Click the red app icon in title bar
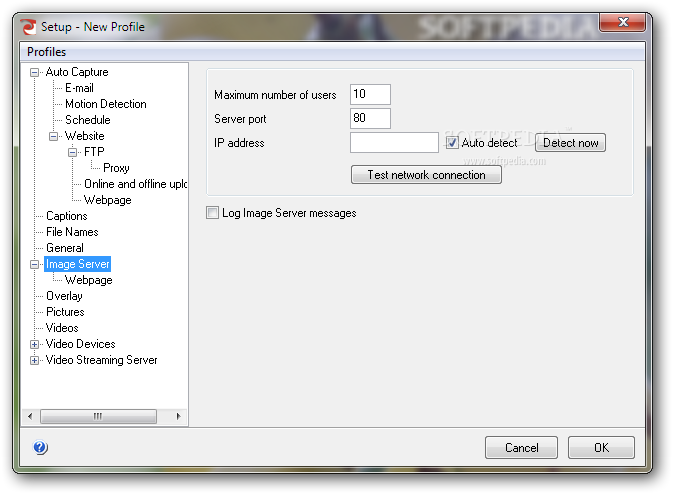This screenshot has width=673, height=494. coord(28,27)
